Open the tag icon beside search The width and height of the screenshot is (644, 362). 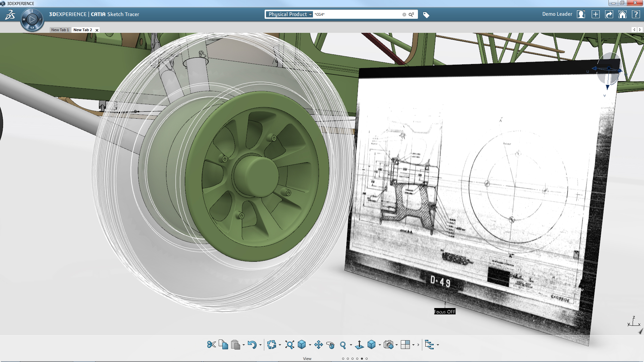coord(426,15)
